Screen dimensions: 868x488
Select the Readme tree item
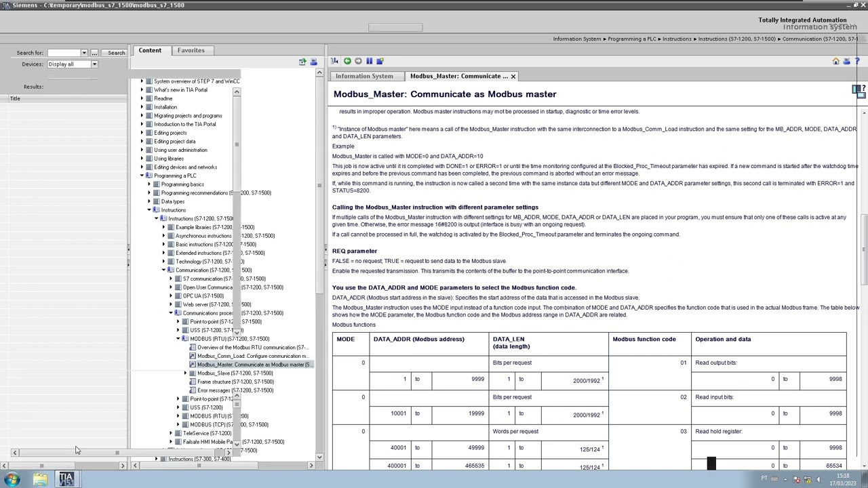click(x=163, y=98)
